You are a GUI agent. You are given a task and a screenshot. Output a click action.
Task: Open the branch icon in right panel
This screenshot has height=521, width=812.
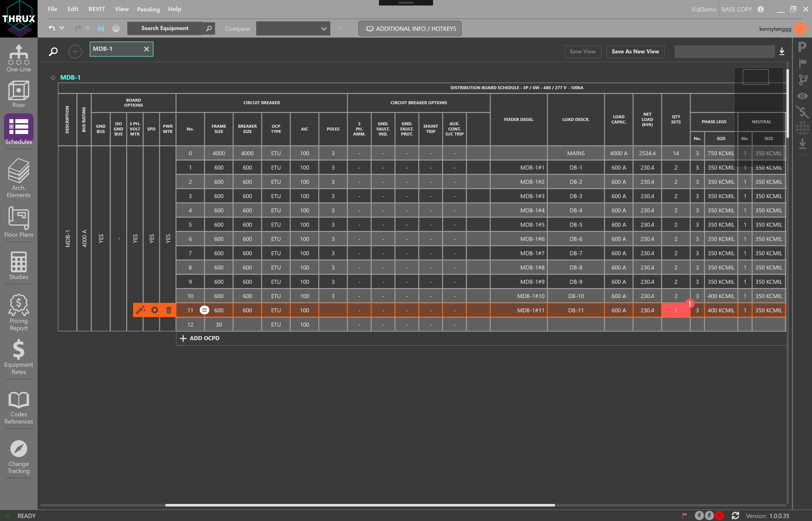pyautogui.click(x=803, y=80)
